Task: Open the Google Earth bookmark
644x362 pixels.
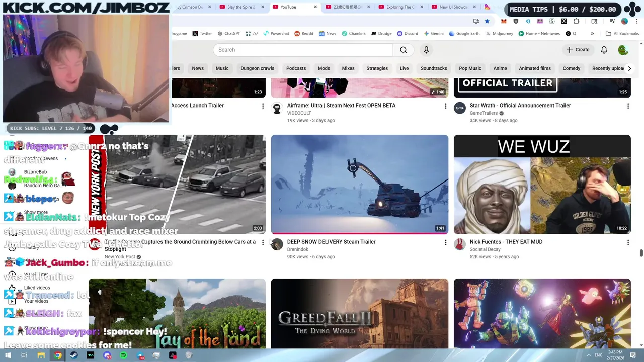Action: [x=464, y=34]
